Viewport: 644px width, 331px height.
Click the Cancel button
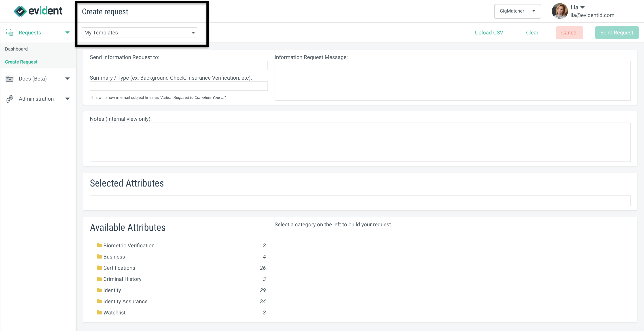coord(570,32)
